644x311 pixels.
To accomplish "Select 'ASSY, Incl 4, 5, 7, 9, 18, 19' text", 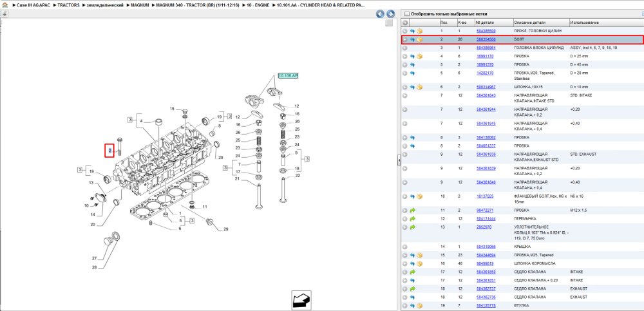I will point(594,48).
